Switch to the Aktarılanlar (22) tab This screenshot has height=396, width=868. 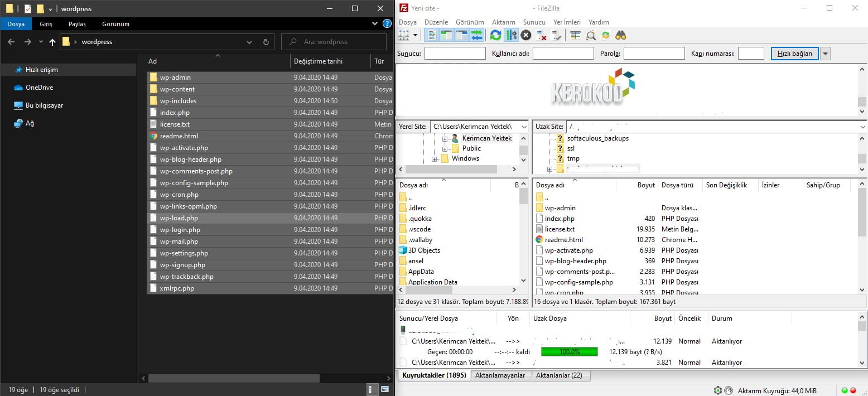[559, 375]
